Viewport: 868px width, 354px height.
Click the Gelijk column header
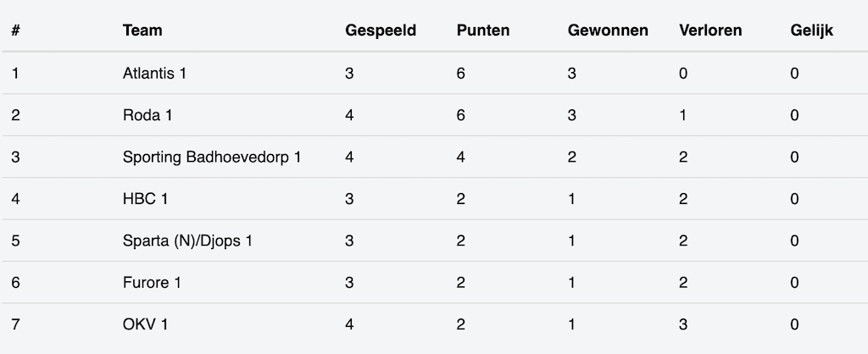point(811,30)
